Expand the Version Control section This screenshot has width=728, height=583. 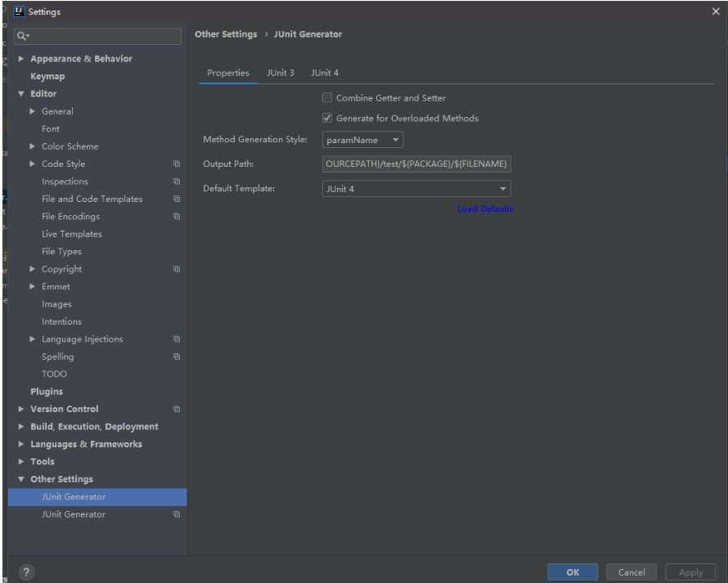21,409
